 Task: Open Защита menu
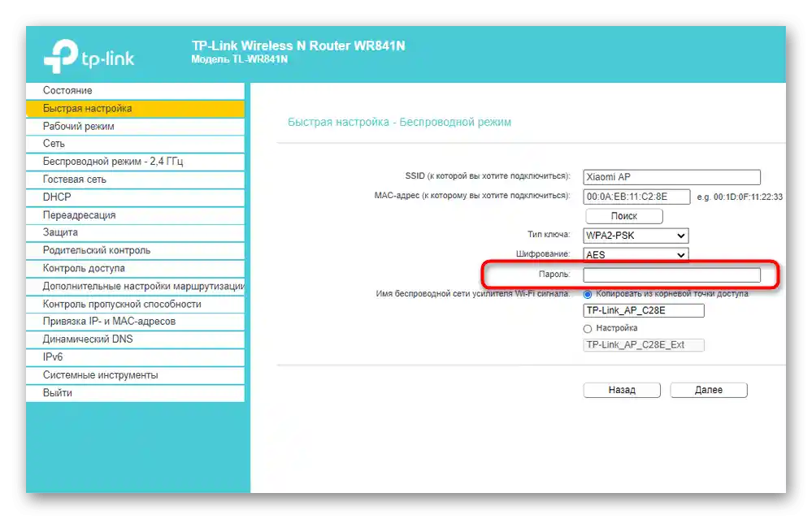tap(135, 233)
